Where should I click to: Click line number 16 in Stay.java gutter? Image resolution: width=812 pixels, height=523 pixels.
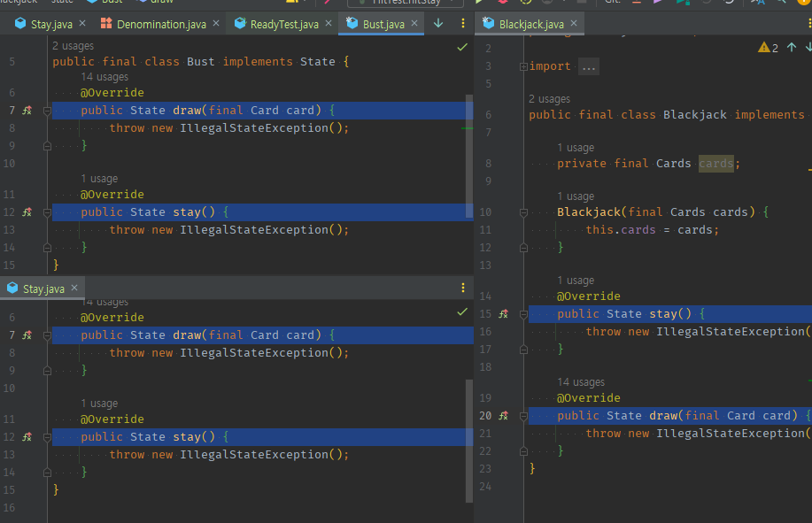(x=10, y=508)
